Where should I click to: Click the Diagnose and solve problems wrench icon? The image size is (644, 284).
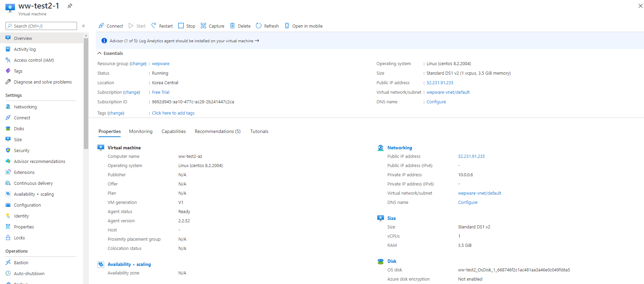8,81
